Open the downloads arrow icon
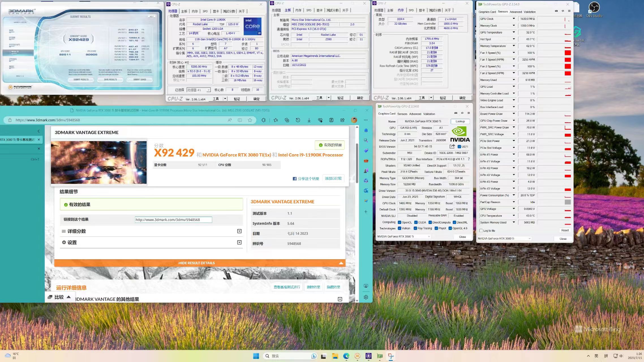Viewport: 644px width, 362px height. tap(309, 120)
